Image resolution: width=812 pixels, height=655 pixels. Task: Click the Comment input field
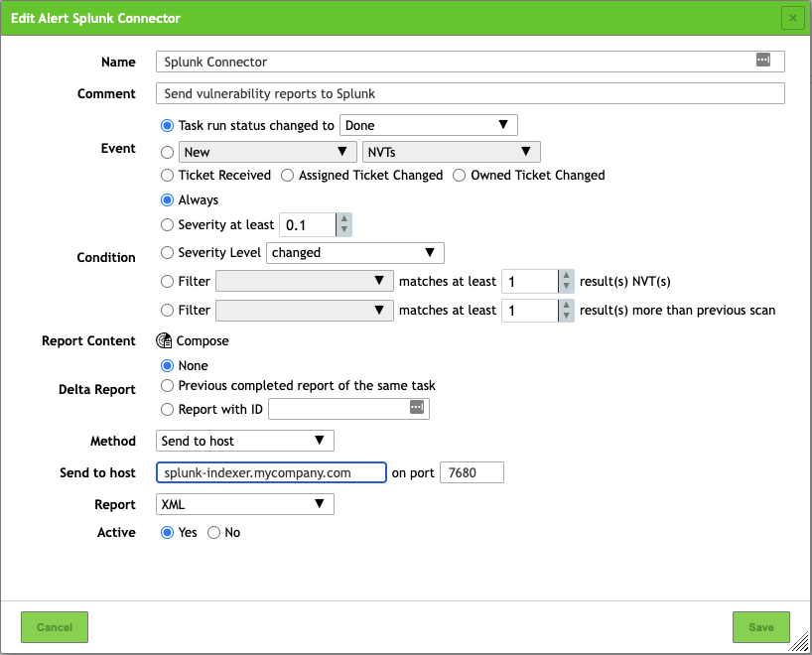click(471, 93)
